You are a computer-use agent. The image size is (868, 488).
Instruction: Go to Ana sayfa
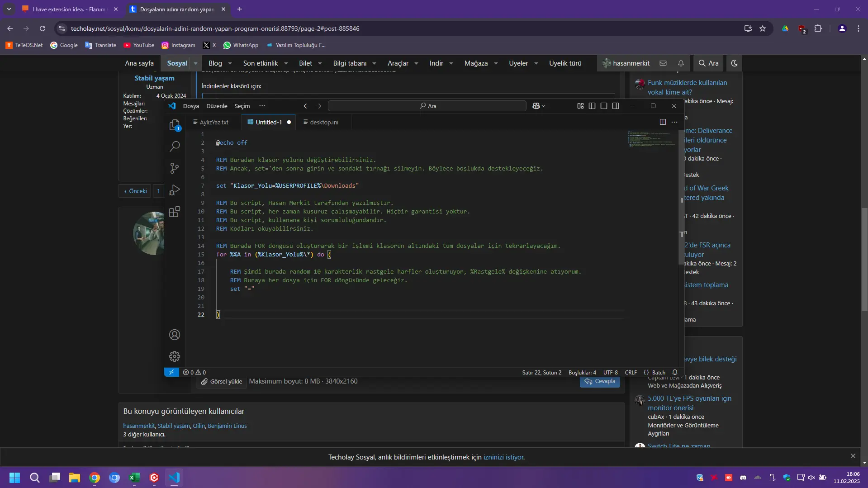139,63
